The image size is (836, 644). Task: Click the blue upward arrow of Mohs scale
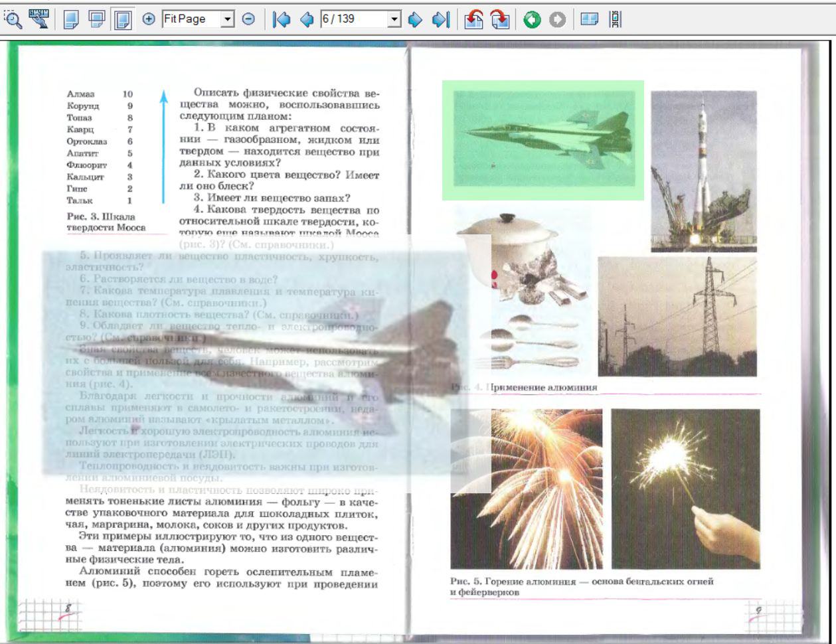tap(163, 146)
